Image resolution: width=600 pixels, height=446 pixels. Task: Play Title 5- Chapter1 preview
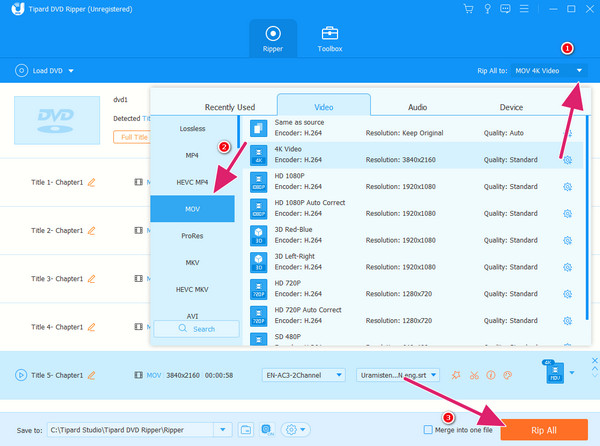[x=21, y=375]
